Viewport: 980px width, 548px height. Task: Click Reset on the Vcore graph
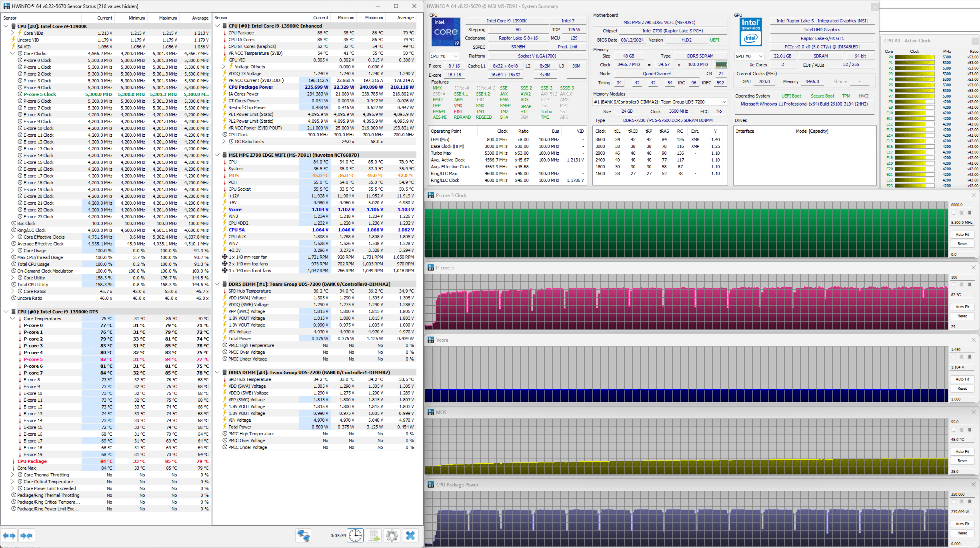point(962,389)
